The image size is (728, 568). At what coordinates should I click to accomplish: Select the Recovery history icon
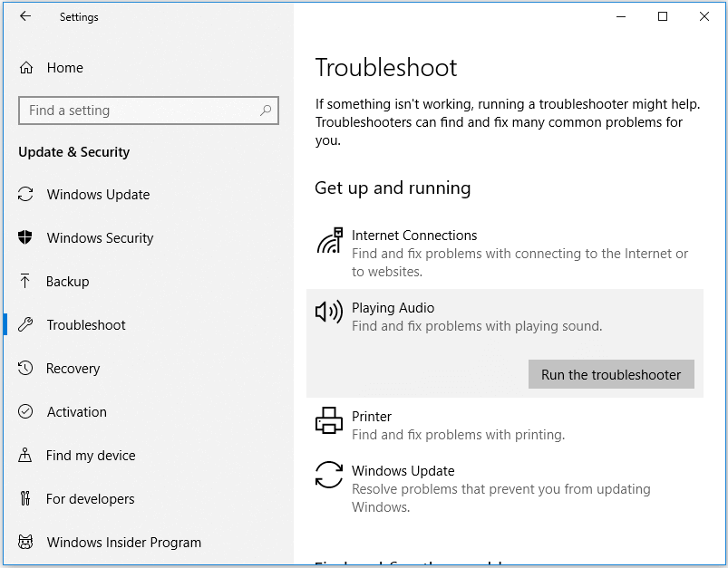(27, 369)
